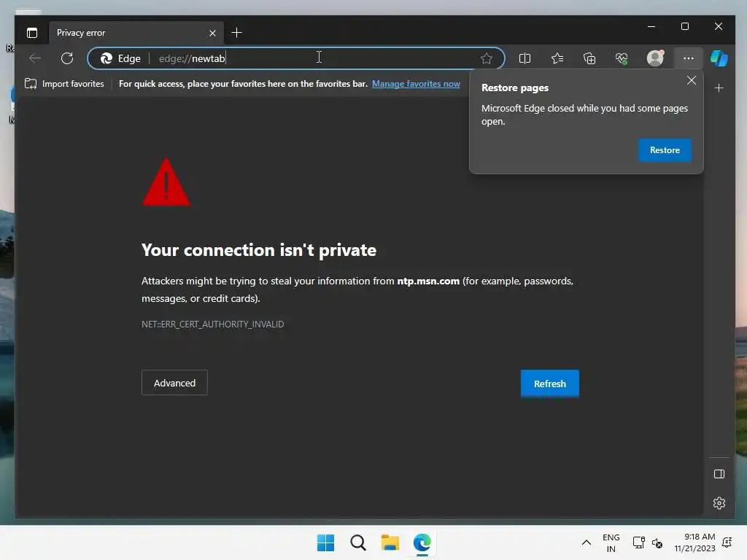Open clock showing 9:18 AM
This screenshot has height=560, width=747.
pyautogui.click(x=694, y=542)
